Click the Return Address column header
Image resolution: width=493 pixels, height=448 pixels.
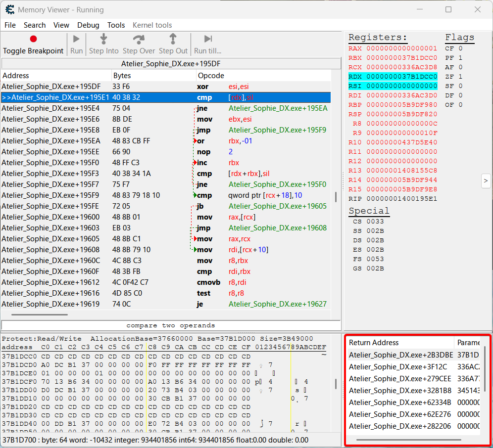(x=374, y=343)
